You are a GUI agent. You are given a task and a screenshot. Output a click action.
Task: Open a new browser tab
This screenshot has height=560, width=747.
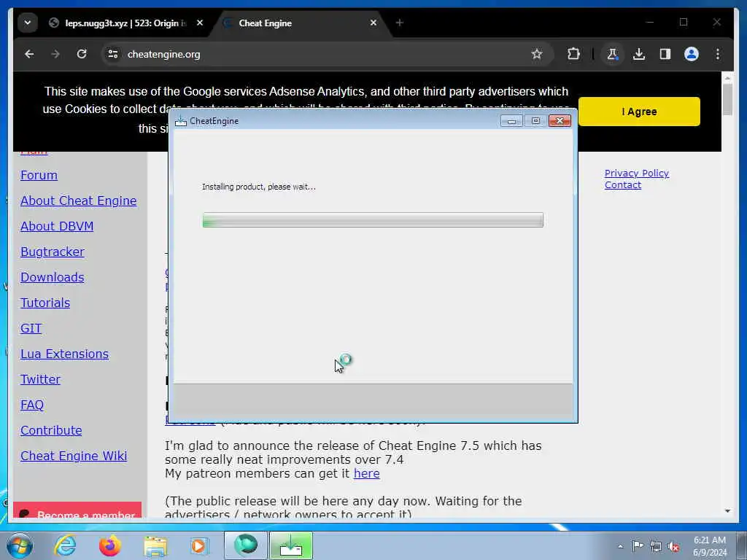tap(400, 23)
